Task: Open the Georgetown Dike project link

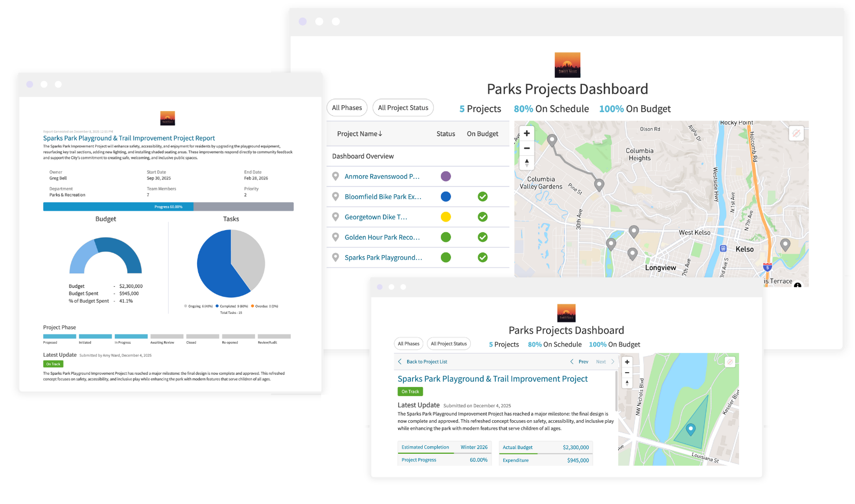Action: pos(376,217)
